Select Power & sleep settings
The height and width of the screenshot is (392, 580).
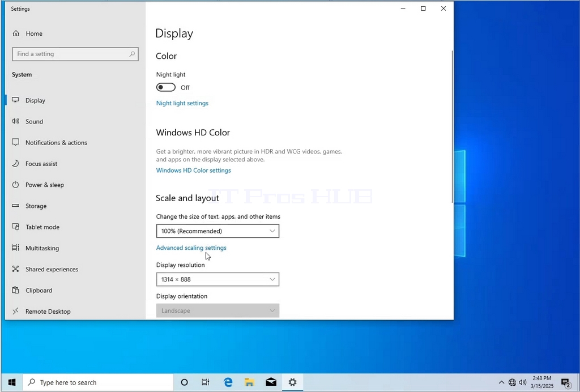tap(75, 185)
